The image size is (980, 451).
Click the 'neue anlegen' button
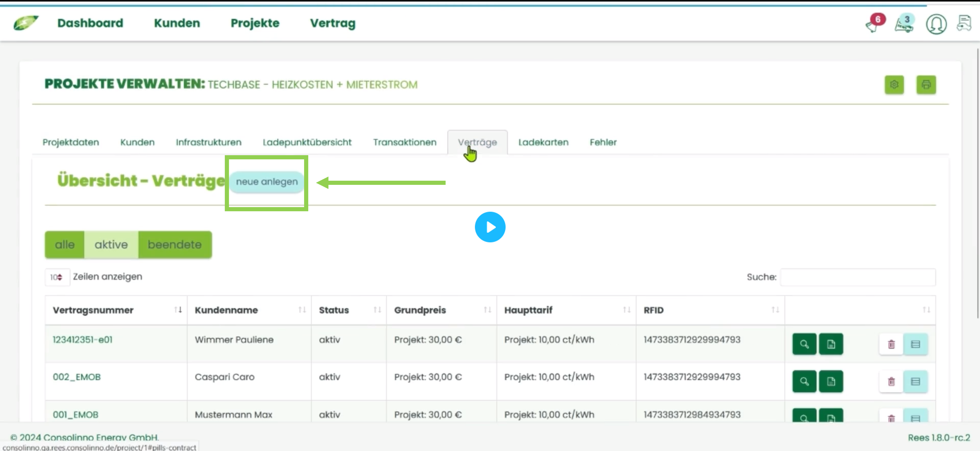[267, 182]
